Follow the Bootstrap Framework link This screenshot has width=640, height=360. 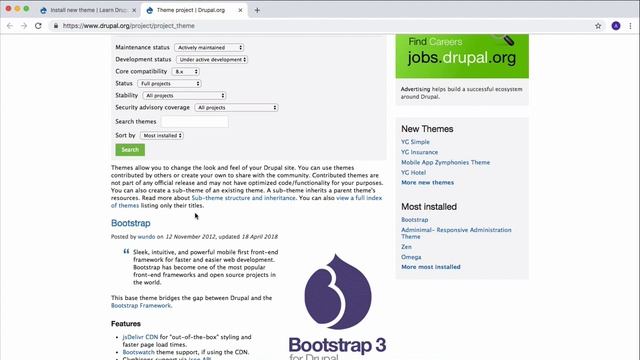coord(141,305)
